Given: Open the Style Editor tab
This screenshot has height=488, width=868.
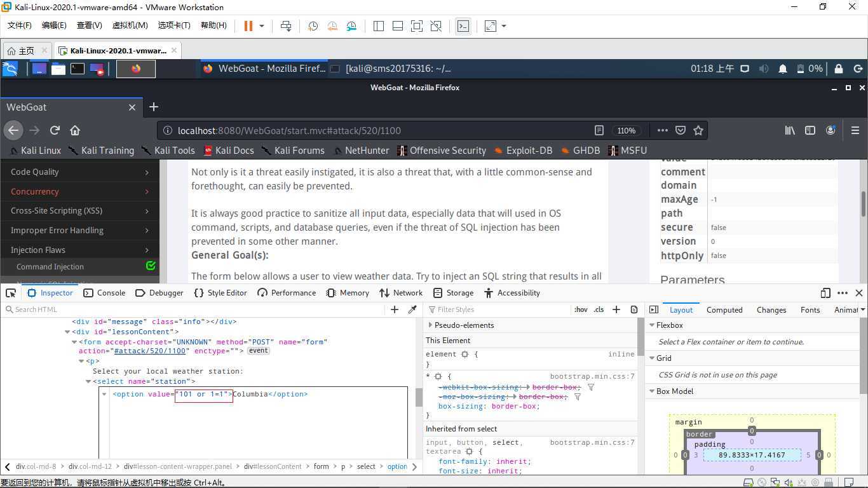Looking at the screenshot, I should (220, 293).
